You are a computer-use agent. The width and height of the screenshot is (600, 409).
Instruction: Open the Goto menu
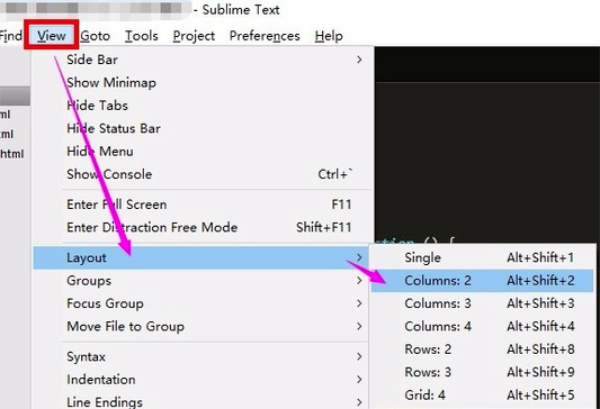95,36
